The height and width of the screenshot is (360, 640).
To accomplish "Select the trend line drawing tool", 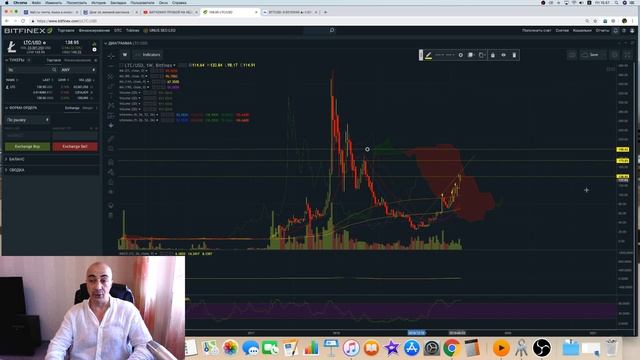I will pos(111,66).
